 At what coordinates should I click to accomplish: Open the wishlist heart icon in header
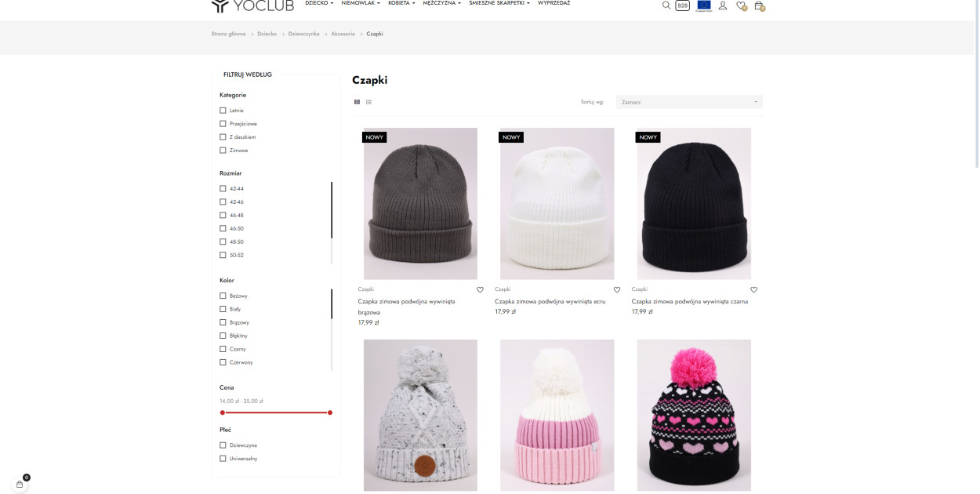741,6
